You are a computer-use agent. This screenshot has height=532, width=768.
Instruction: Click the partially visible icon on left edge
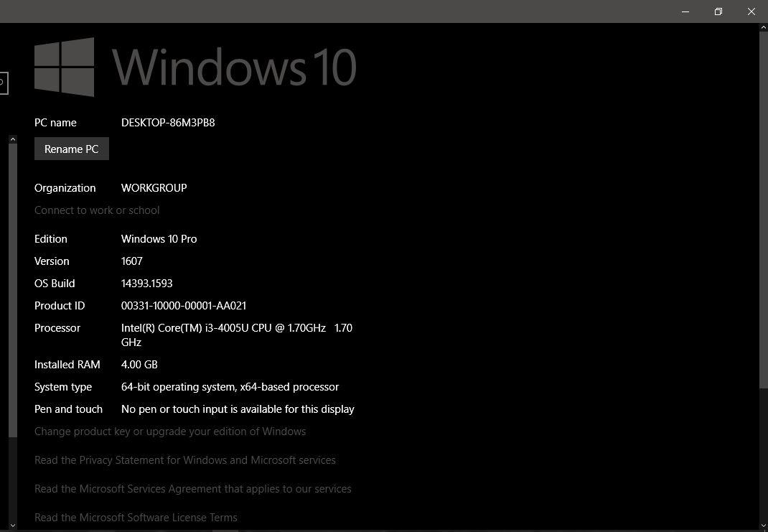(3, 83)
